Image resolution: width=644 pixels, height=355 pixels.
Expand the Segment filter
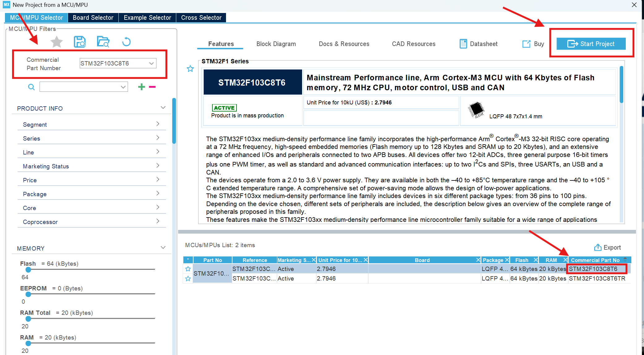coord(158,124)
